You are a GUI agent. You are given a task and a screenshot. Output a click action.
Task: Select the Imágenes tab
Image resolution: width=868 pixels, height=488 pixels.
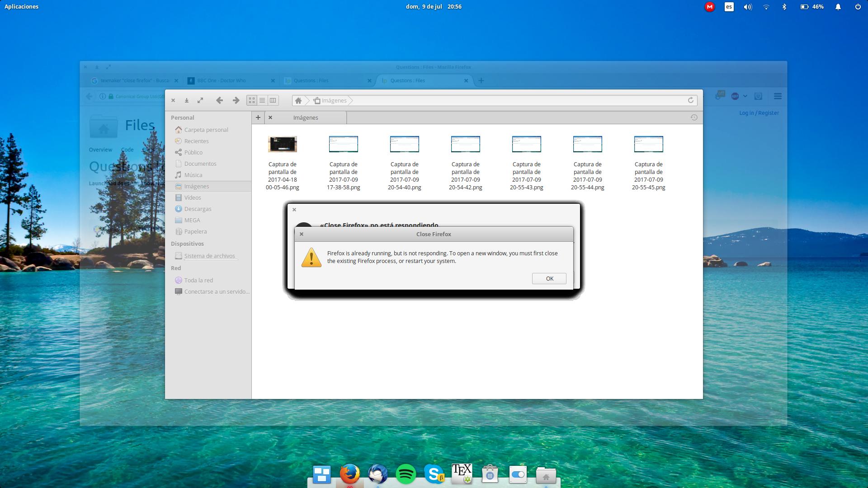(306, 117)
